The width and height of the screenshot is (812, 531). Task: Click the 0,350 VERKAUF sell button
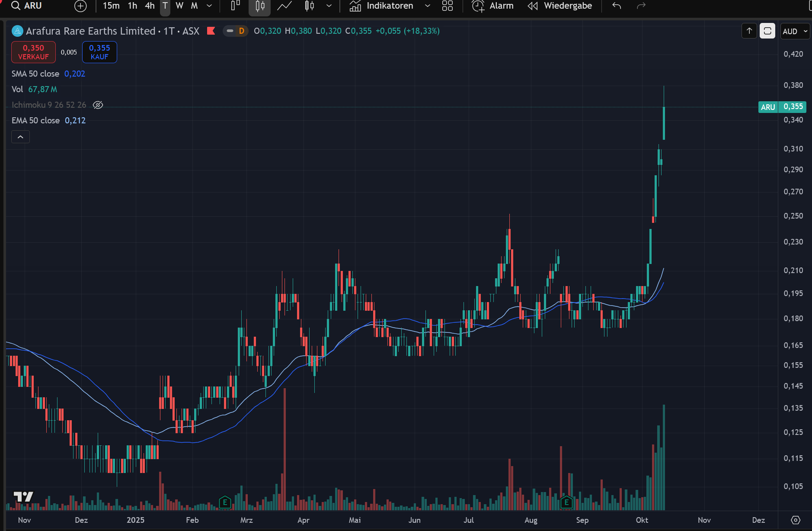pyautogui.click(x=33, y=52)
